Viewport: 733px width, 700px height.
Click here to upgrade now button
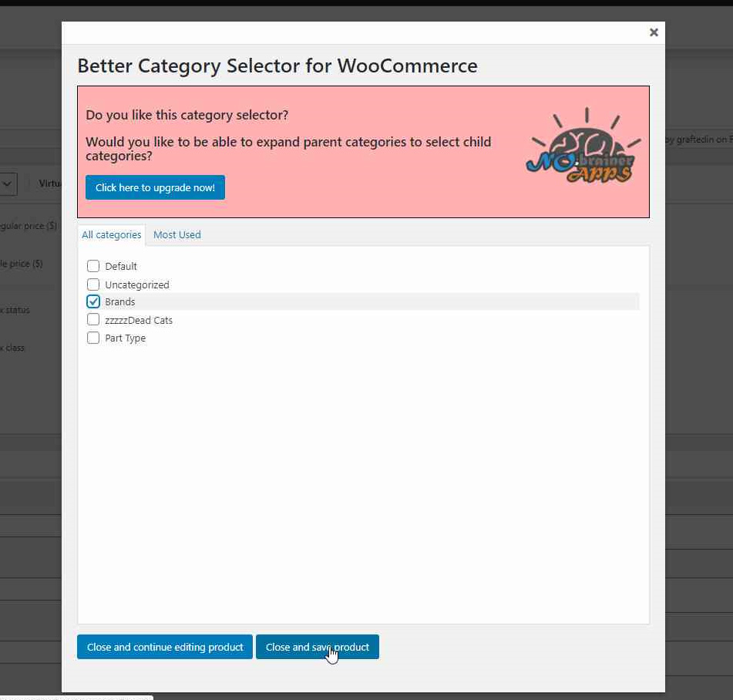(x=155, y=187)
